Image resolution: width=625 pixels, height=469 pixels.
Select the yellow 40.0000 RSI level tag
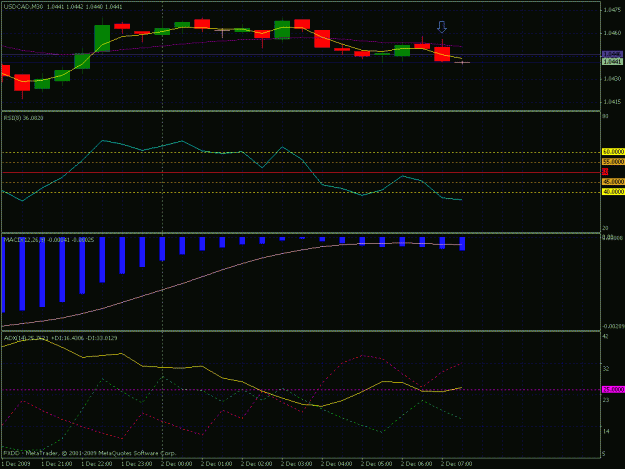point(613,192)
